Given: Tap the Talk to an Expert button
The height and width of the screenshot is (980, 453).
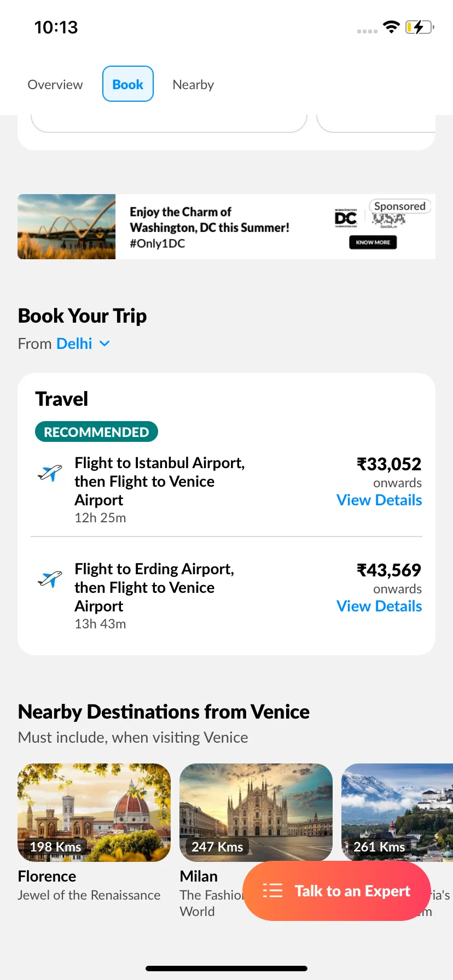Looking at the screenshot, I should click(336, 891).
